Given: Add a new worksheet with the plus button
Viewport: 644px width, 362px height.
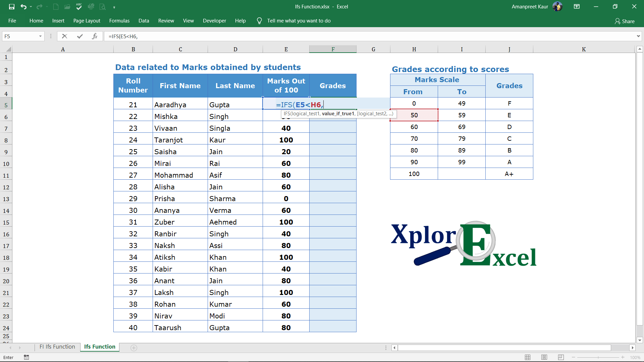Looking at the screenshot, I should tap(134, 348).
